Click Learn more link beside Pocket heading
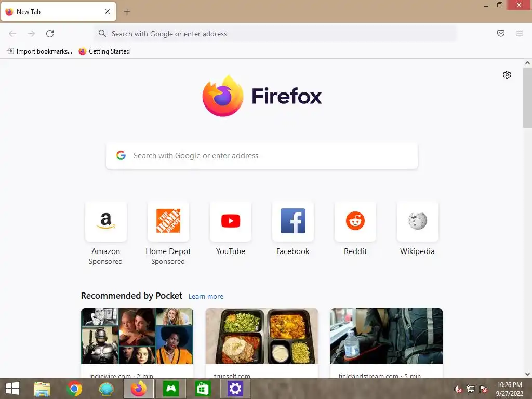532x399 pixels. (x=206, y=297)
